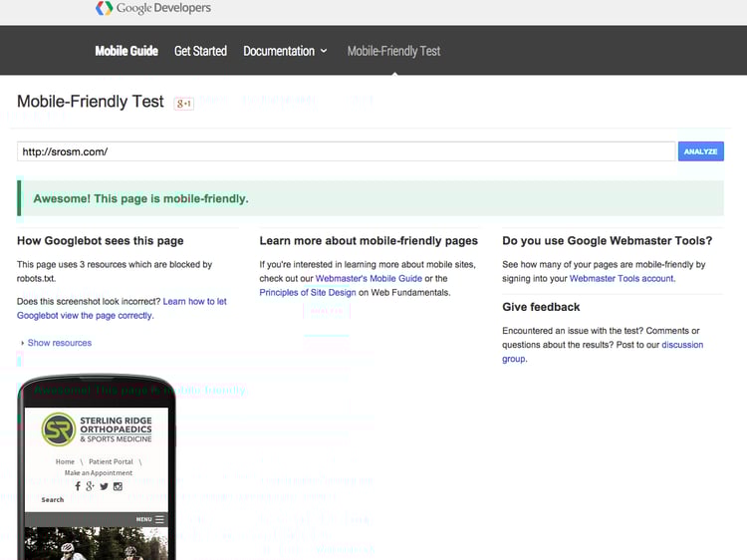The image size is (747, 560).
Task: Select the Mobile-Friendly Test tab
Action: click(393, 51)
